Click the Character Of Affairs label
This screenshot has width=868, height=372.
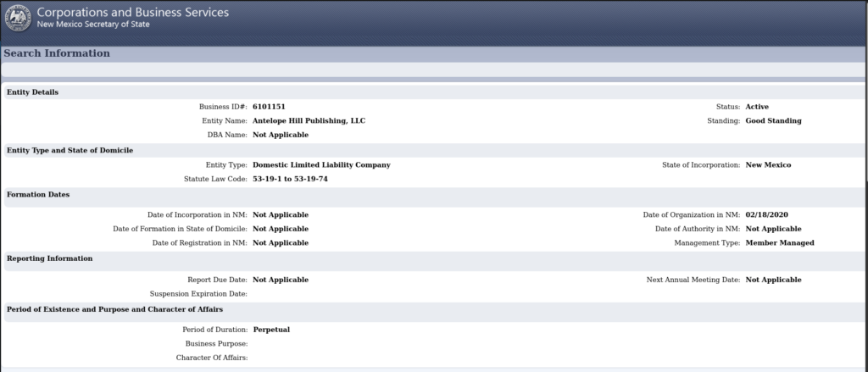pos(211,358)
